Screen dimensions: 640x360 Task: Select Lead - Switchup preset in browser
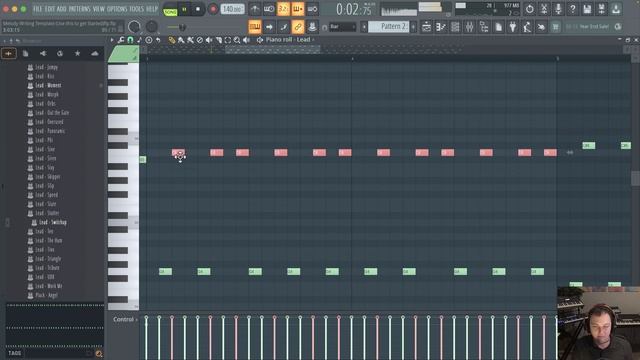tap(53, 222)
